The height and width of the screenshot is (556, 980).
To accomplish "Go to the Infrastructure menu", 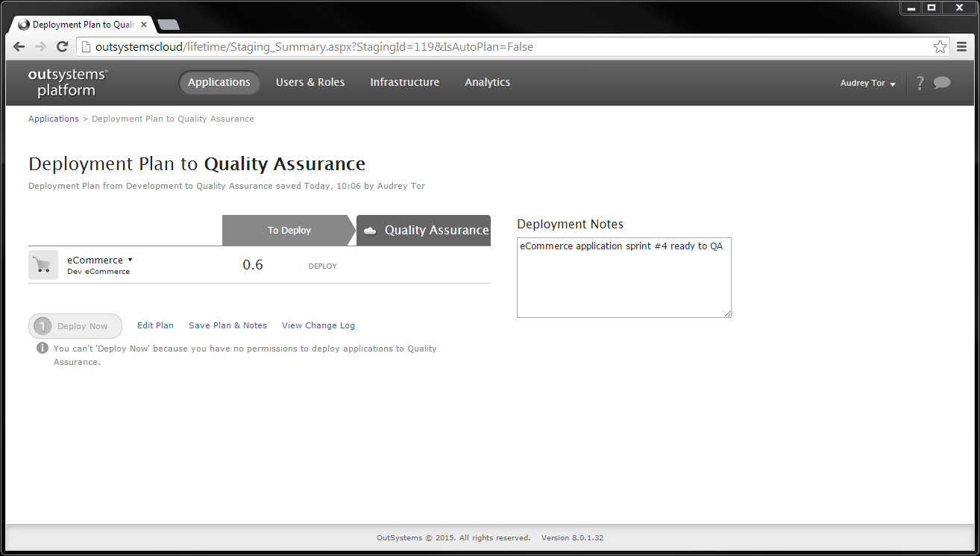I will click(x=405, y=82).
